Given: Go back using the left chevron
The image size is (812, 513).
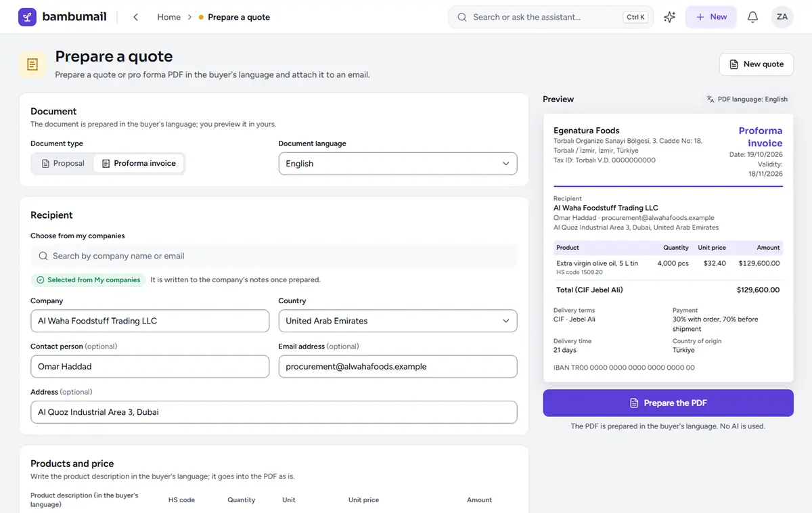Looking at the screenshot, I should tap(136, 17).
